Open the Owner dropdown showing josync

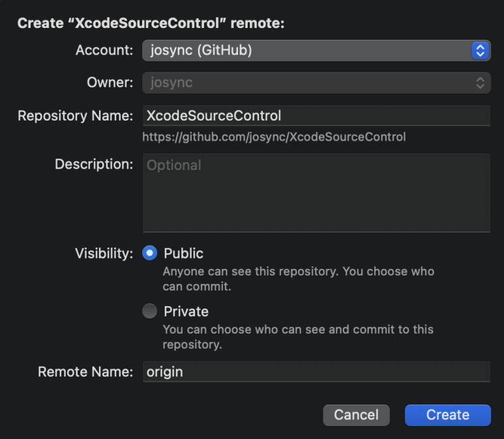[x=316, y=83]
